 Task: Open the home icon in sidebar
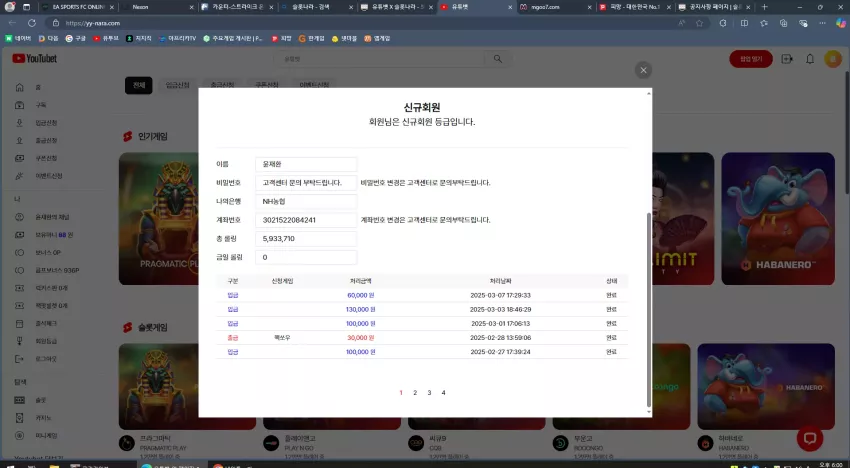20,87
